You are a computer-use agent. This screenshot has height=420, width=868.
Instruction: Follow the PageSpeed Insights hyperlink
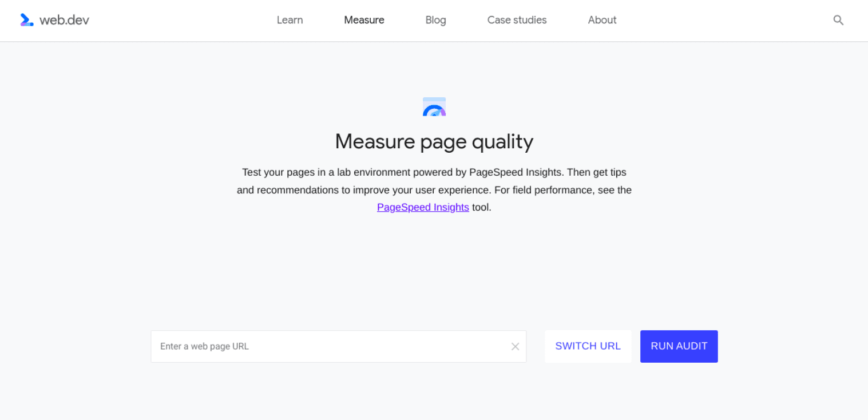[423, 207]
